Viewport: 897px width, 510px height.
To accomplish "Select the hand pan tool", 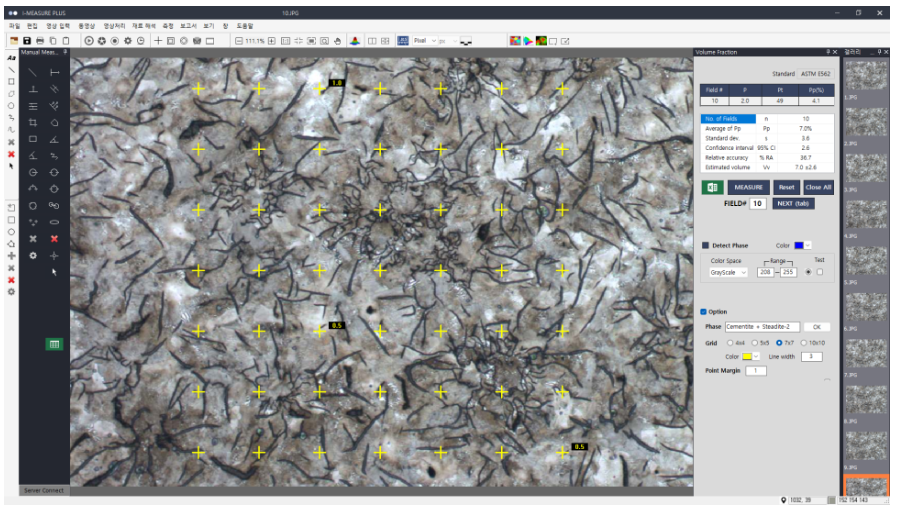I will (x=338, y=41).
